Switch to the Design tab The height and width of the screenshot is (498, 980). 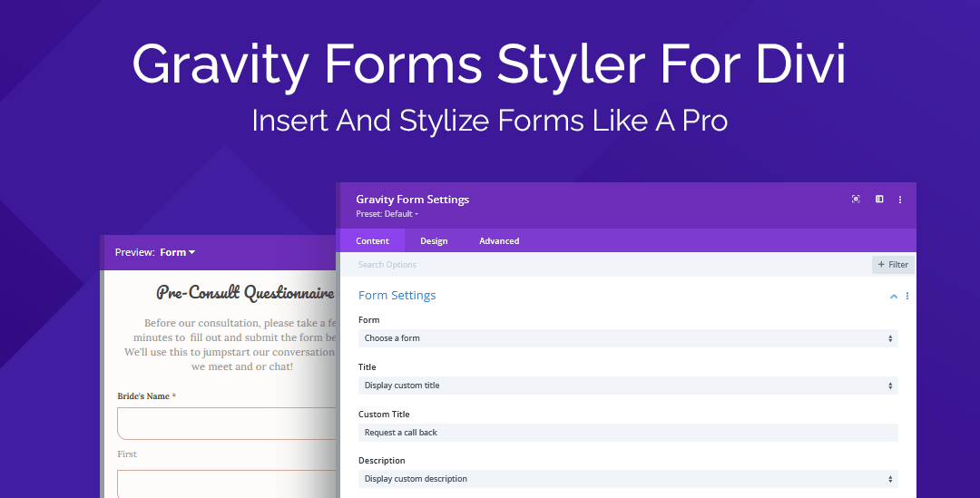(434, 240)
